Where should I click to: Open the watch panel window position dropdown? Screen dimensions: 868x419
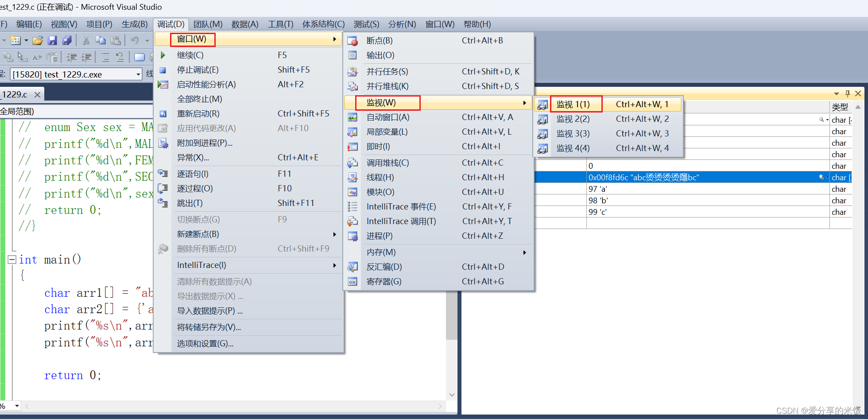[836, 93]
